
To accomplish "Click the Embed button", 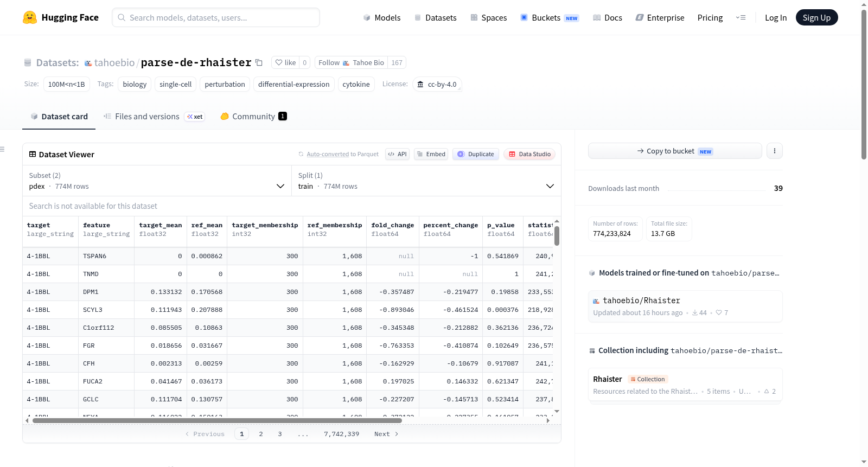I will 431,154.
